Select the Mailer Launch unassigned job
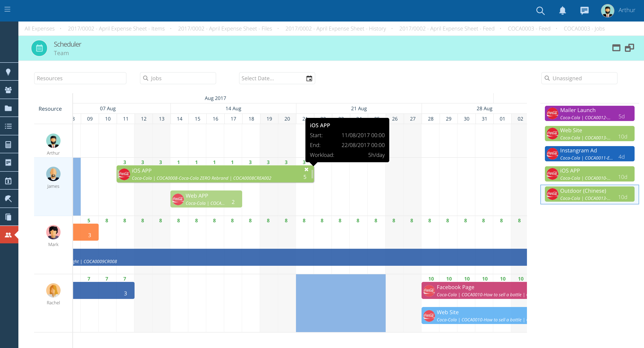This screenshot has height=348, width=644. pyautogui.click(x=589, y=113)
